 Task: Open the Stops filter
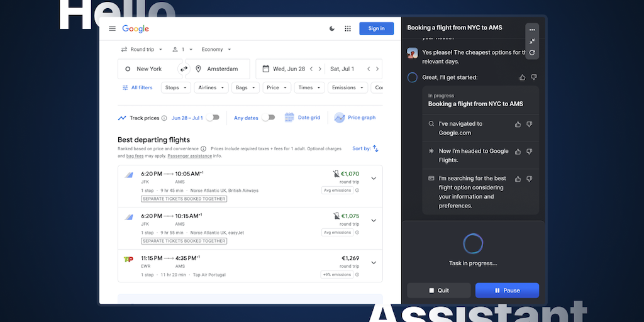[176, 87]
